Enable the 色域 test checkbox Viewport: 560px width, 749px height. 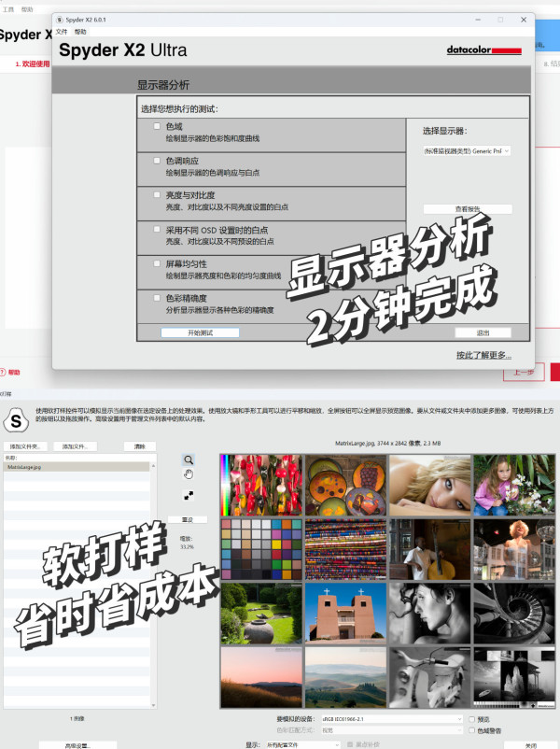coord(157,126)
